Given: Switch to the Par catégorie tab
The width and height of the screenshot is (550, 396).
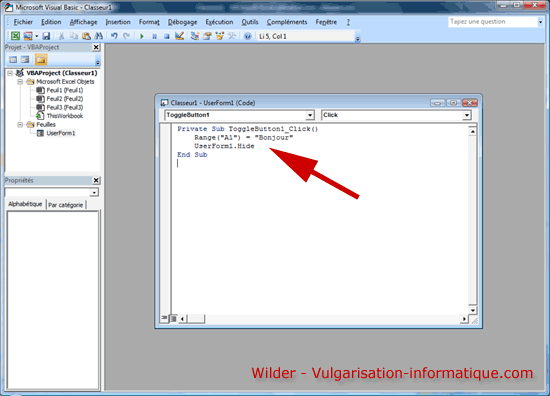Looking at the screenshot, I should [x=66, y=205].
